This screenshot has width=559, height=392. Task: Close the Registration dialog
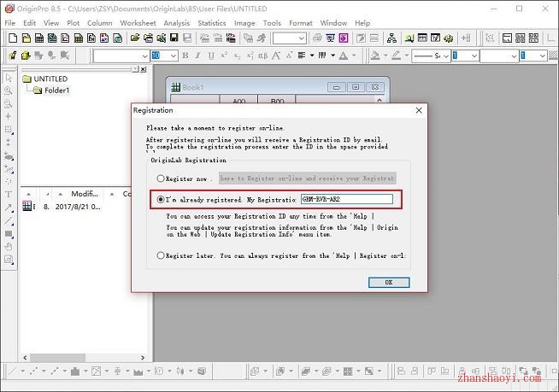(x=419, y=110)
